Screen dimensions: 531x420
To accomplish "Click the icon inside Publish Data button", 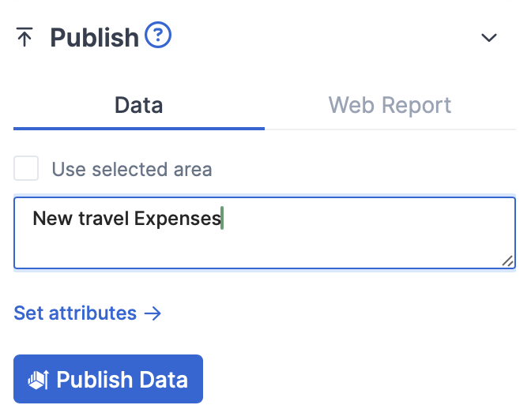I will (39, 380).
